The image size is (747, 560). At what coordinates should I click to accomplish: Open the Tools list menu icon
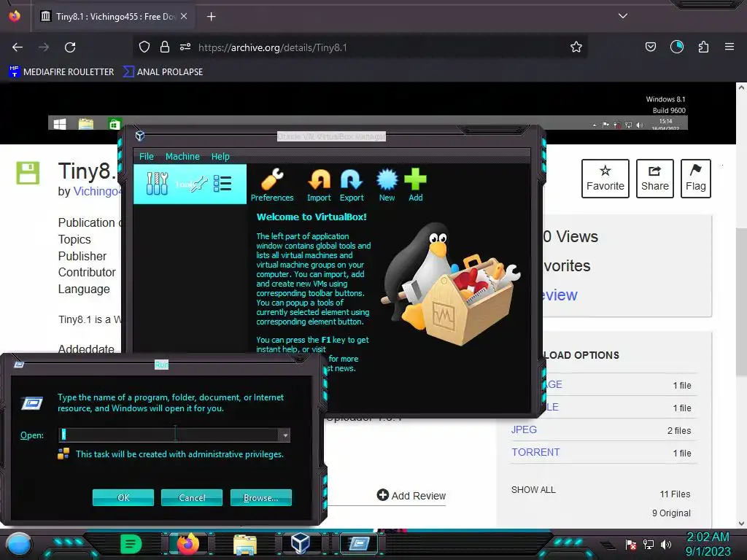tap(222, 183)
